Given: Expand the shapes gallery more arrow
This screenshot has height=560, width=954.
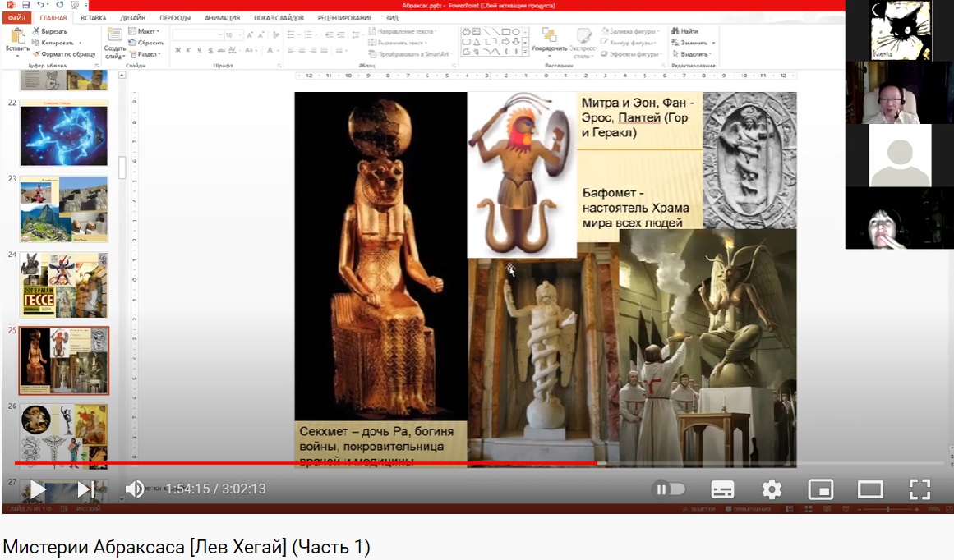Looking at the screenshot, I should 526,53.
